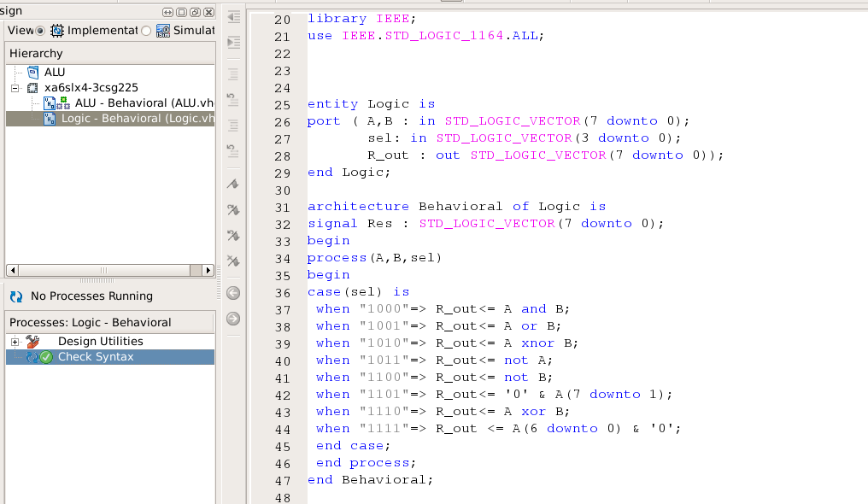Click the hierarchy scrollbar right arrow

(x=208, y=270)
